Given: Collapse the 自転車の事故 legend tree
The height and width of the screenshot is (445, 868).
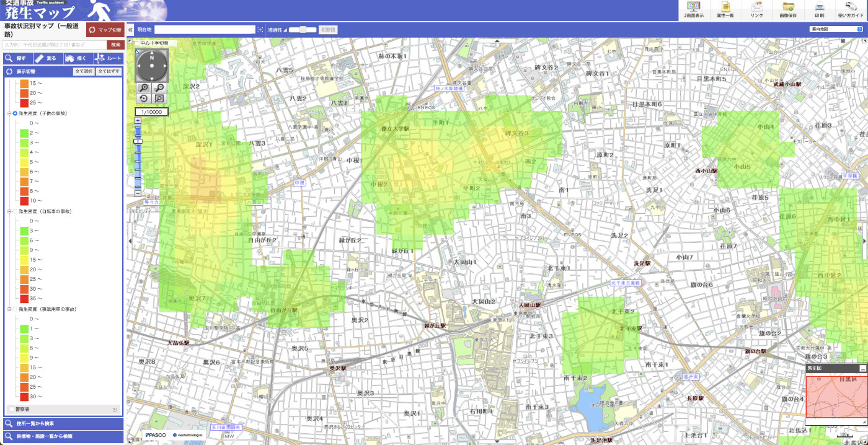Looking at the screenshot, I should [x=9, y=211].
